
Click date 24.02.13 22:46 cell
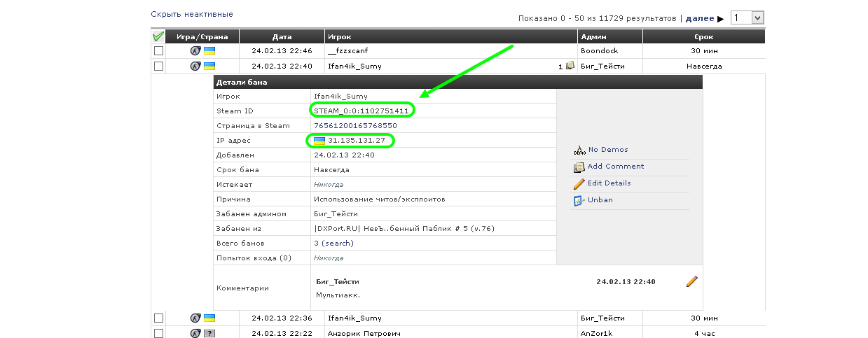pos(282,51)
